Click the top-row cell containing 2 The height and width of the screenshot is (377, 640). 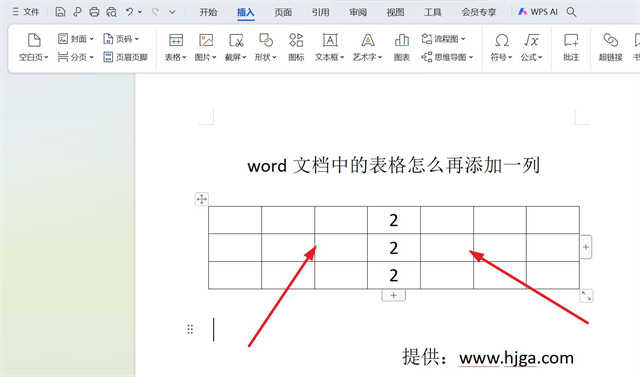(x=394, y=220)
